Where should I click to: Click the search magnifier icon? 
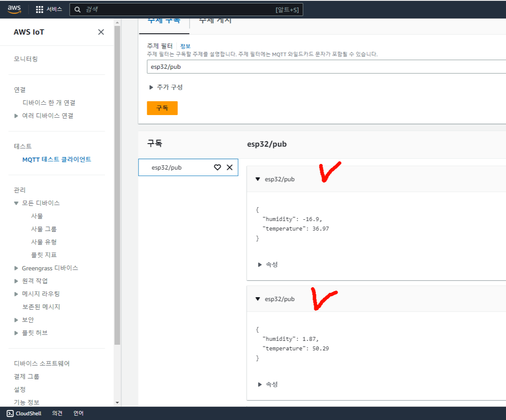pos(77,10)
